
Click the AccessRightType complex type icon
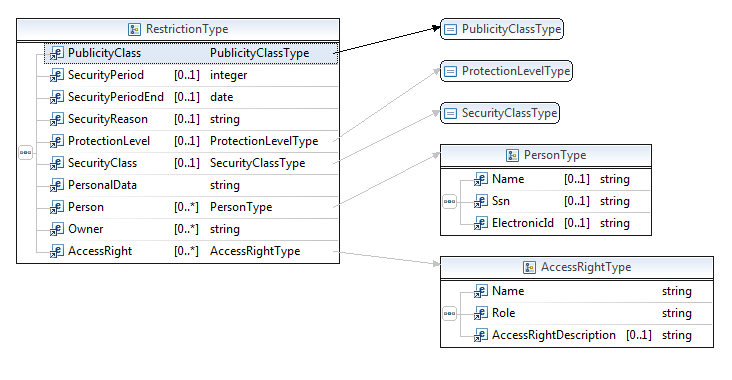point(529,267)
